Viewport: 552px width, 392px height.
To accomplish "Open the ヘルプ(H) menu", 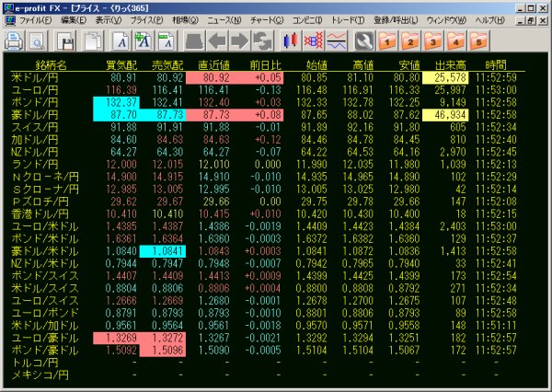I will tap(489, 20).
